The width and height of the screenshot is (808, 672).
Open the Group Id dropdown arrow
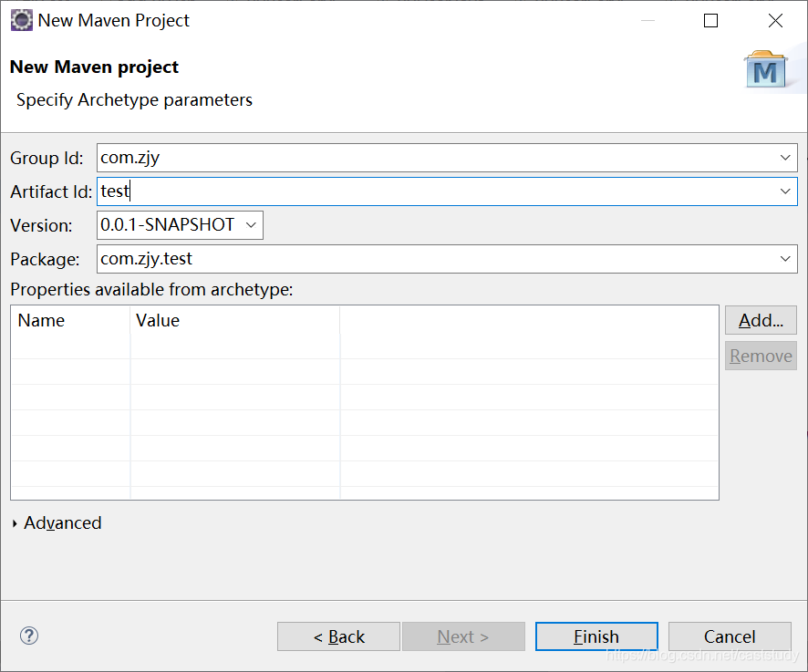point(785,158)
